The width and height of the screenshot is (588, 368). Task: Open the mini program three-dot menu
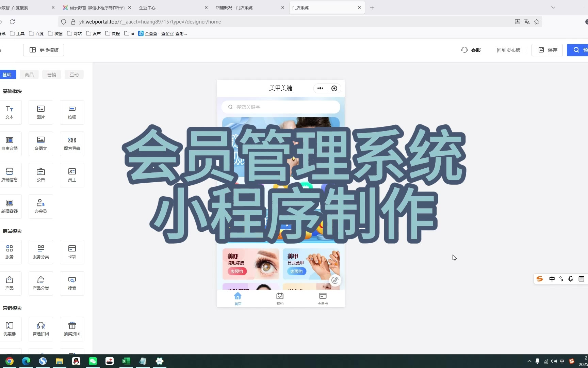click(320, 88)
